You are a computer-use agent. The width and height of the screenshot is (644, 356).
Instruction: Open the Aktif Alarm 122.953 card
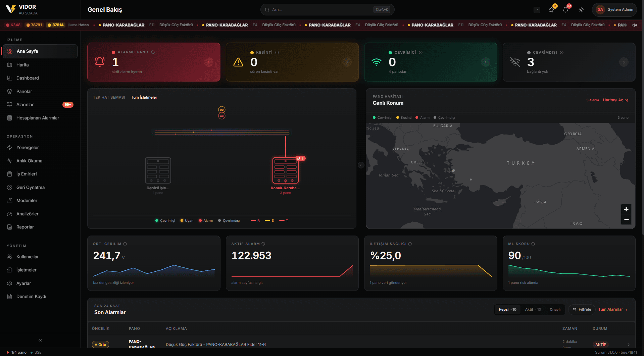(x=292, y=263)
